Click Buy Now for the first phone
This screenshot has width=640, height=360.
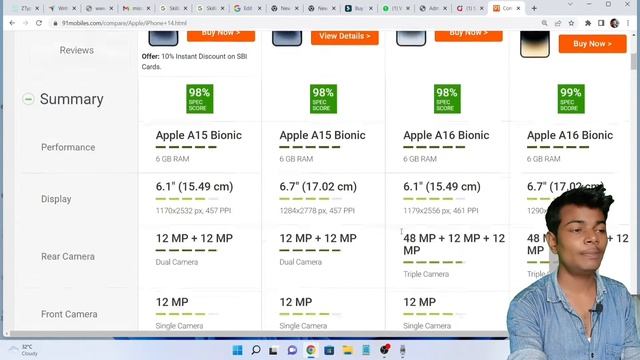pos(221,35)
